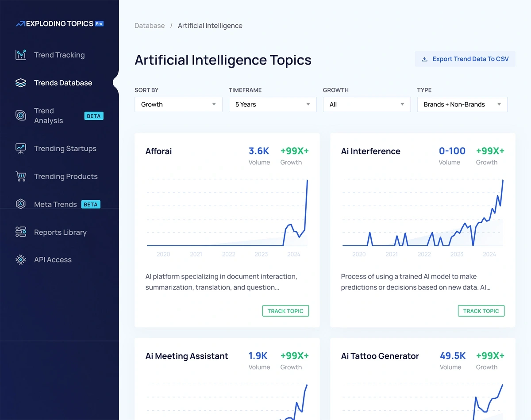Open the Sort By Growth dropdown
This screenshot has width=531, height=420.
[178, 104]
